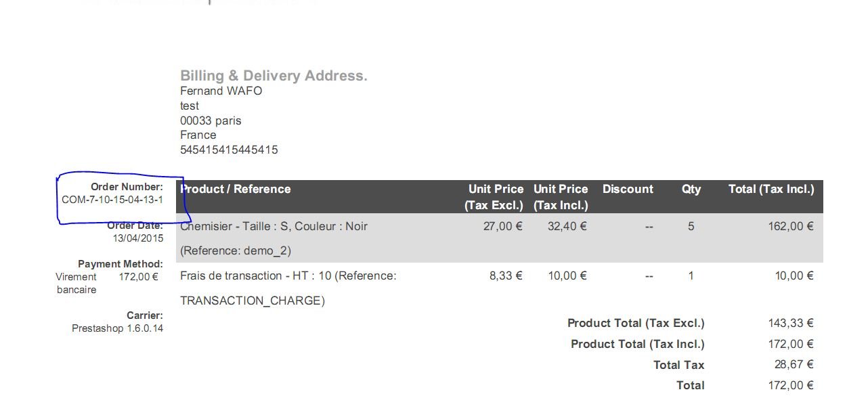Click the Product / Reference column header
The image size is (868, 417).
[236, 189]
